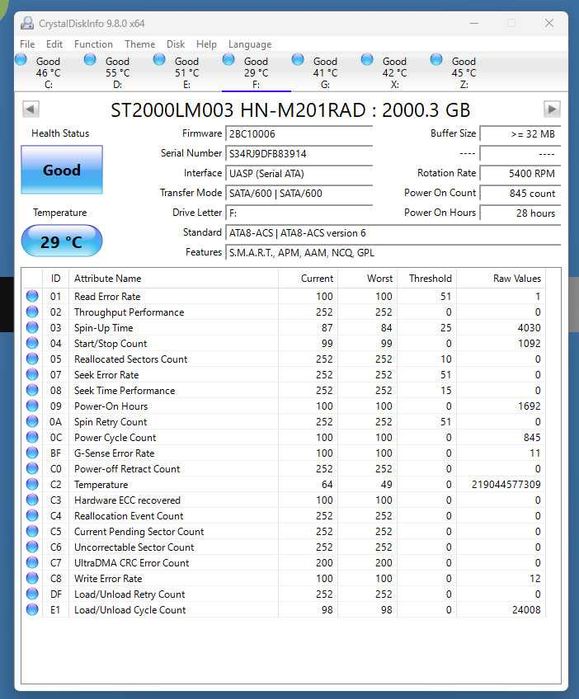Click the Raw Values column header

point(501,279)
